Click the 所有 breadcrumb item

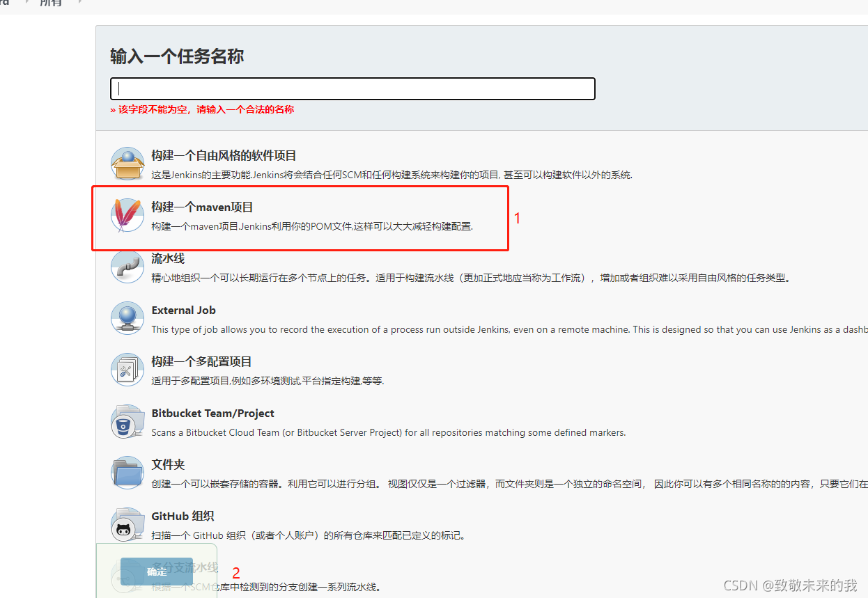tap(50, 3)
